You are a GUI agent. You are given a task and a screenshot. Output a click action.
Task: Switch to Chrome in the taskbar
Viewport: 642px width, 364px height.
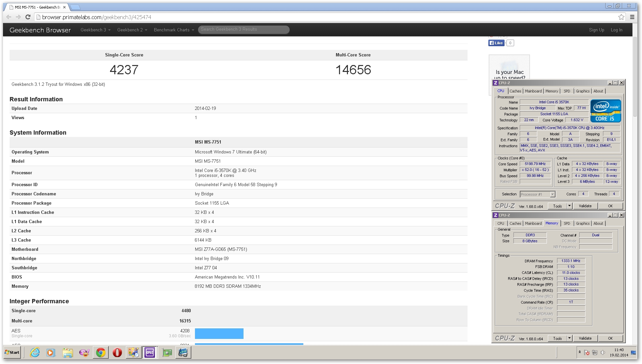[x=101, y=352]
